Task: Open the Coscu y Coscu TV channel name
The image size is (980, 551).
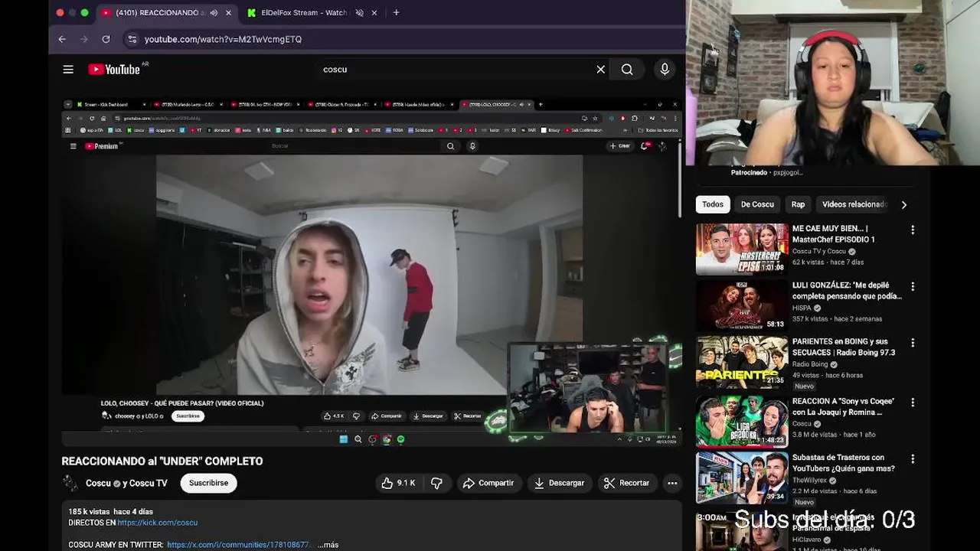Action: point(126,484)
